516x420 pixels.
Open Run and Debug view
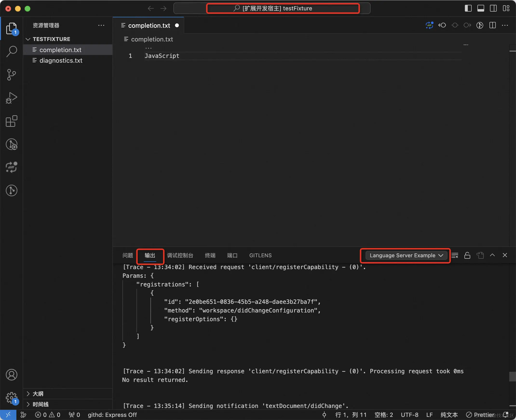click(x=11, y=98)
